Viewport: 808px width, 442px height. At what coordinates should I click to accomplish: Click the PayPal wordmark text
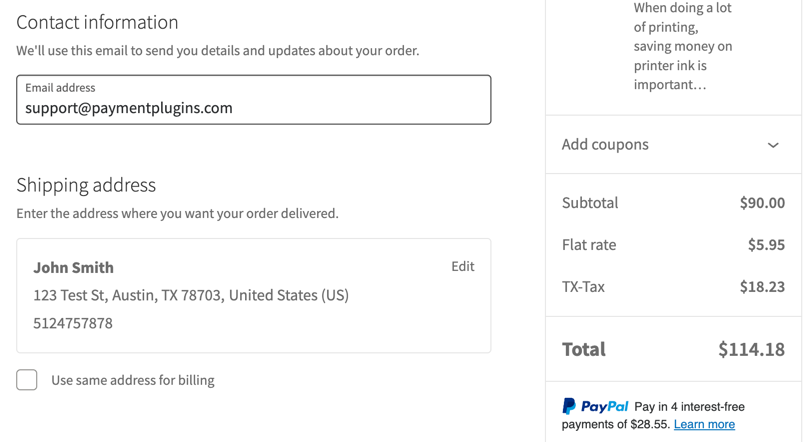[x=604, y=406]
